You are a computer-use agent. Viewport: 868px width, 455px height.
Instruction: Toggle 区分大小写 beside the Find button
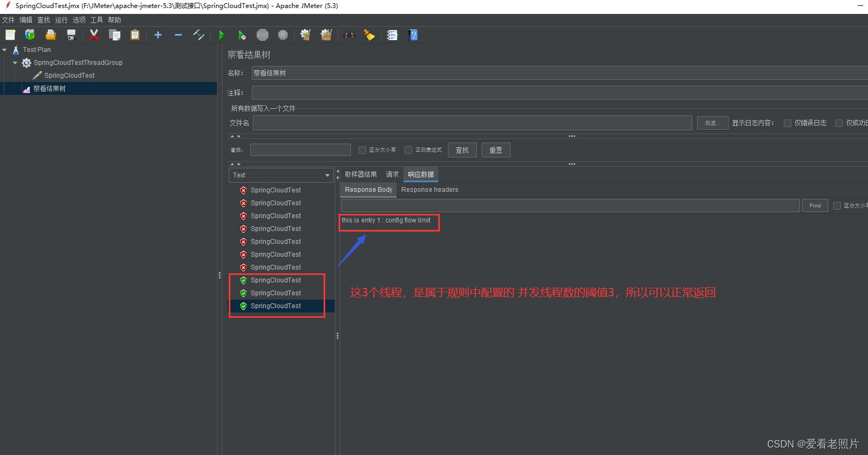tap(837, 206)
